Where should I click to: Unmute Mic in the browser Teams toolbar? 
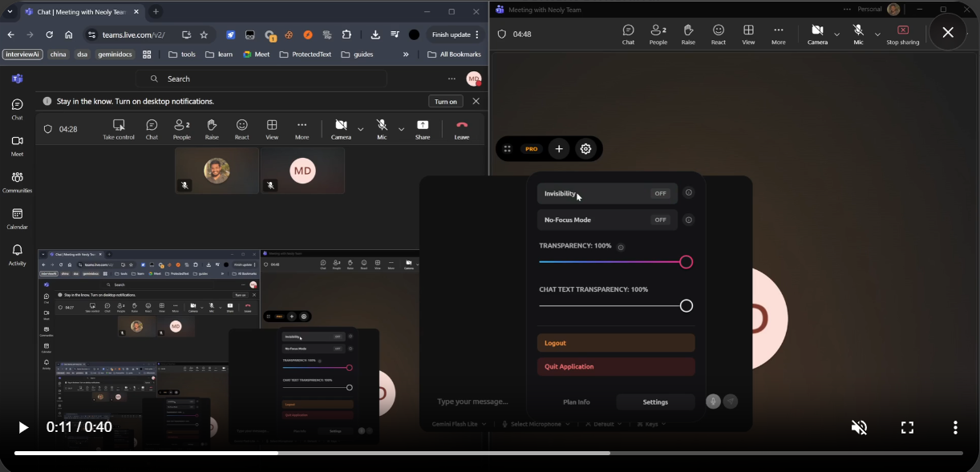point(382,129)
